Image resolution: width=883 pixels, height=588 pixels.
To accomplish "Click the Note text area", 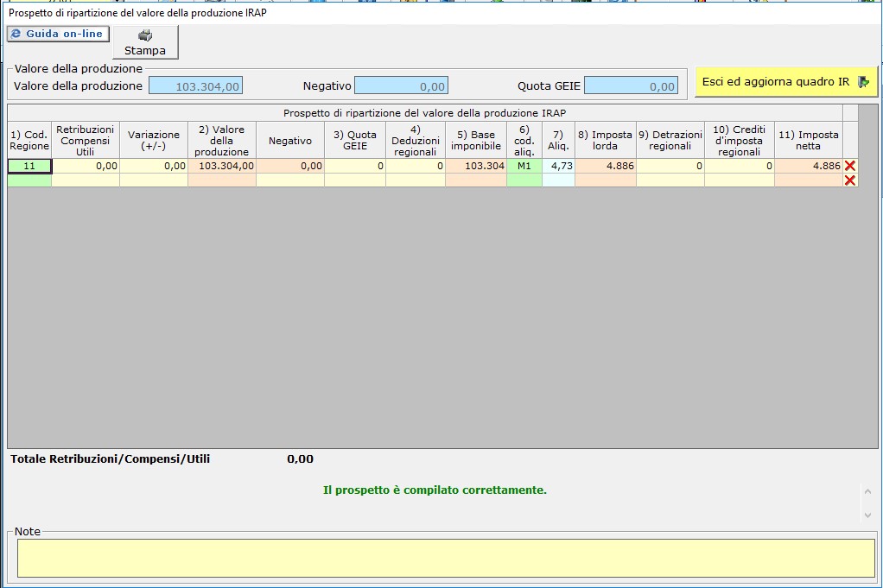I will [446, 558].
